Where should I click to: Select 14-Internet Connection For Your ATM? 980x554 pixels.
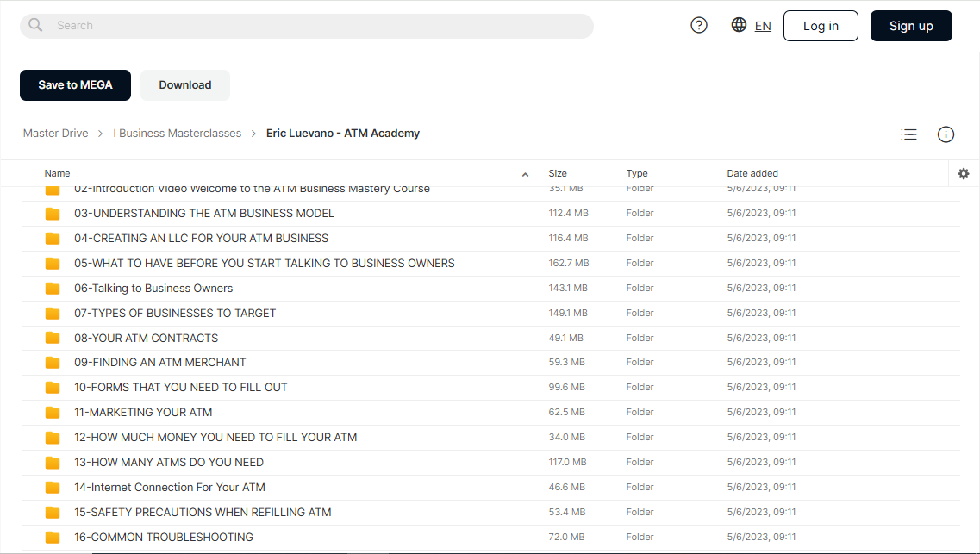(x=170, y=487)
